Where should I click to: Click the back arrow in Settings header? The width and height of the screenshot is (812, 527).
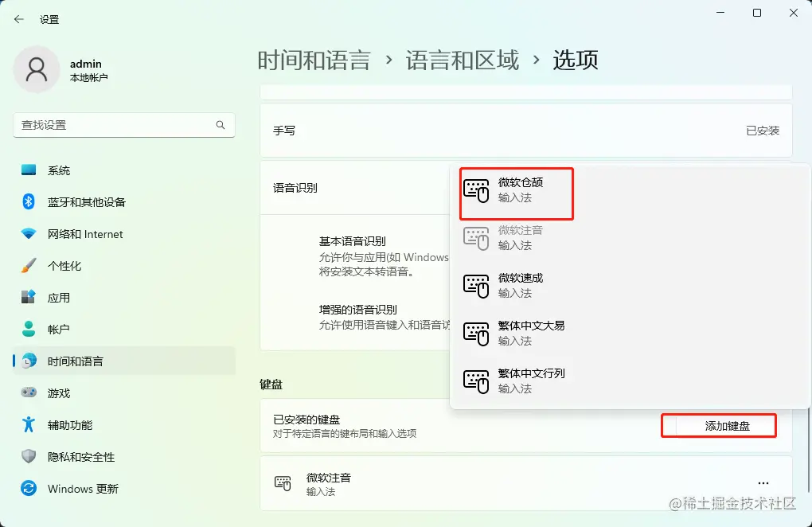tap(19, 20)
